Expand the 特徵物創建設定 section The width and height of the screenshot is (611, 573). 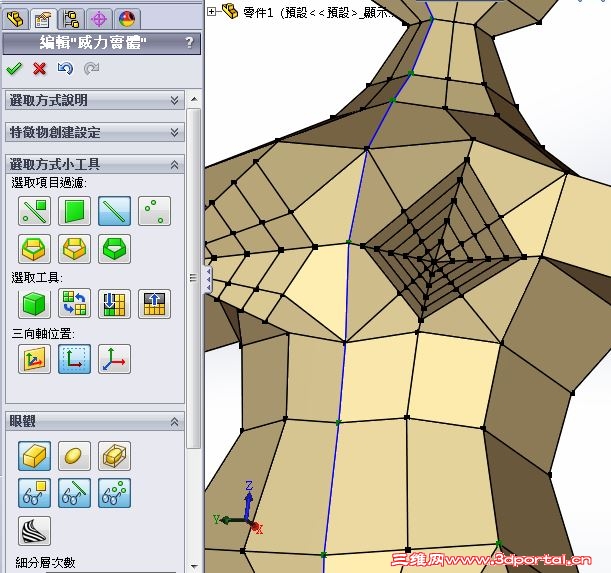pyautogui.click(x=95, y=133)
